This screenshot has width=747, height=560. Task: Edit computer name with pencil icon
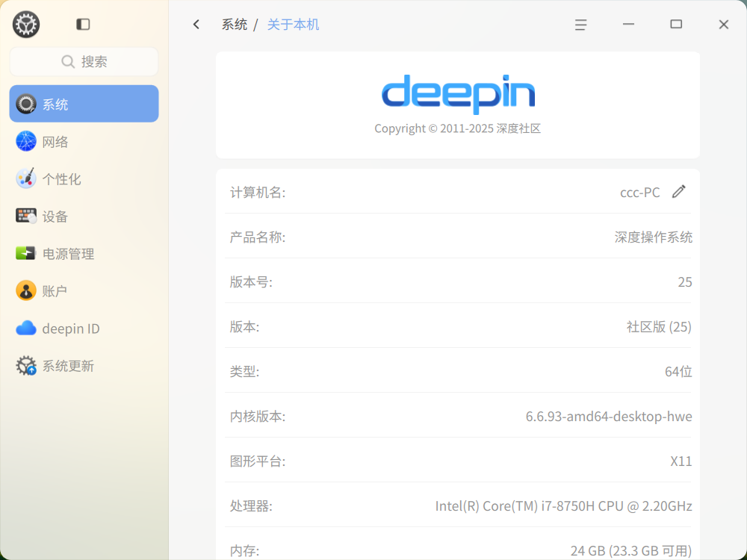[x=679, y=191]
